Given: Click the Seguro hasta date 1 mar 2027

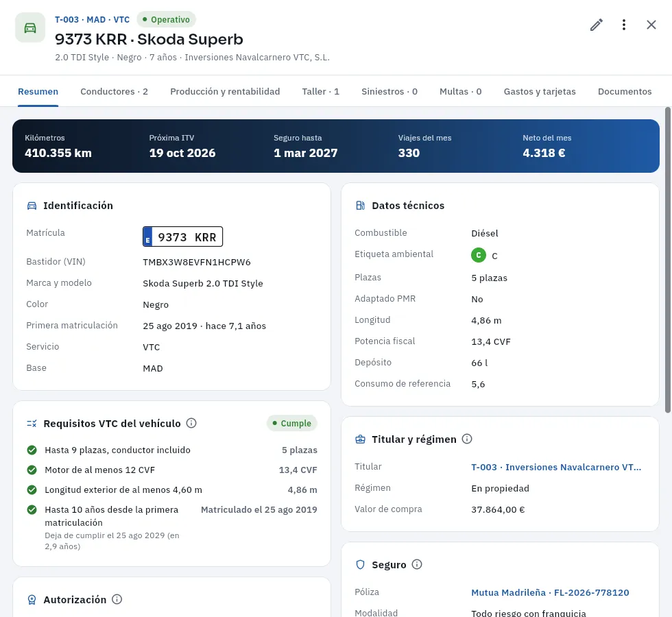Looking at the screenshot, I should point(306,153).
